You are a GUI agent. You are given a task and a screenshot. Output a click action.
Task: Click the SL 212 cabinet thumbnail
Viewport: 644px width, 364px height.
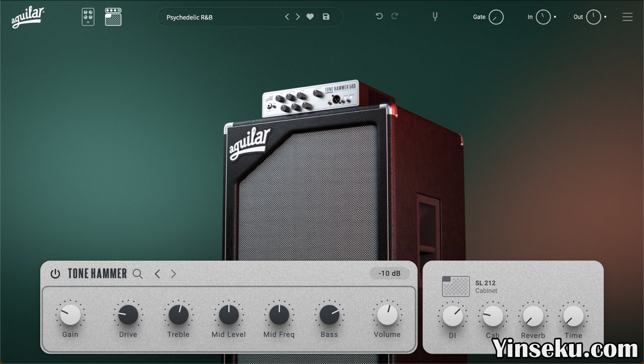[456, 286]
